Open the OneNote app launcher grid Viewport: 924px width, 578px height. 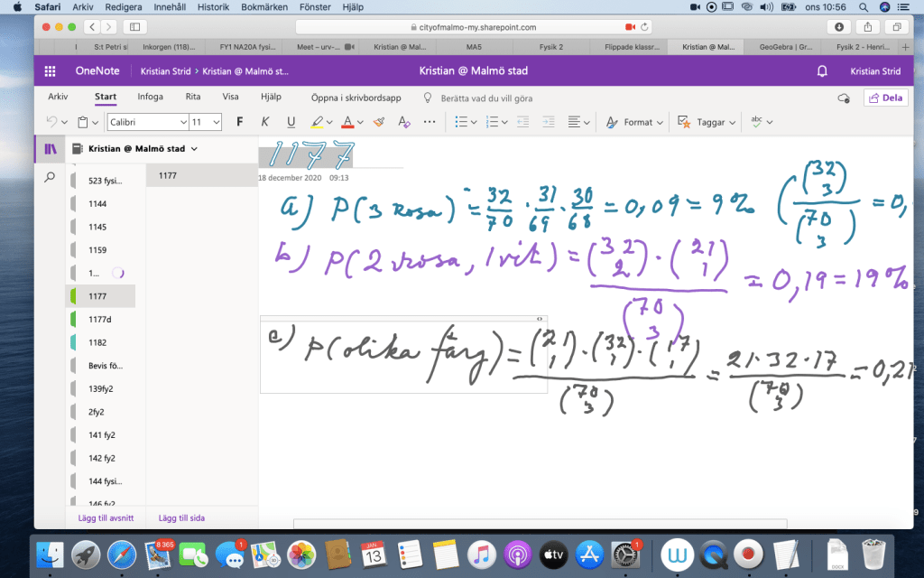tap(51, 70)
